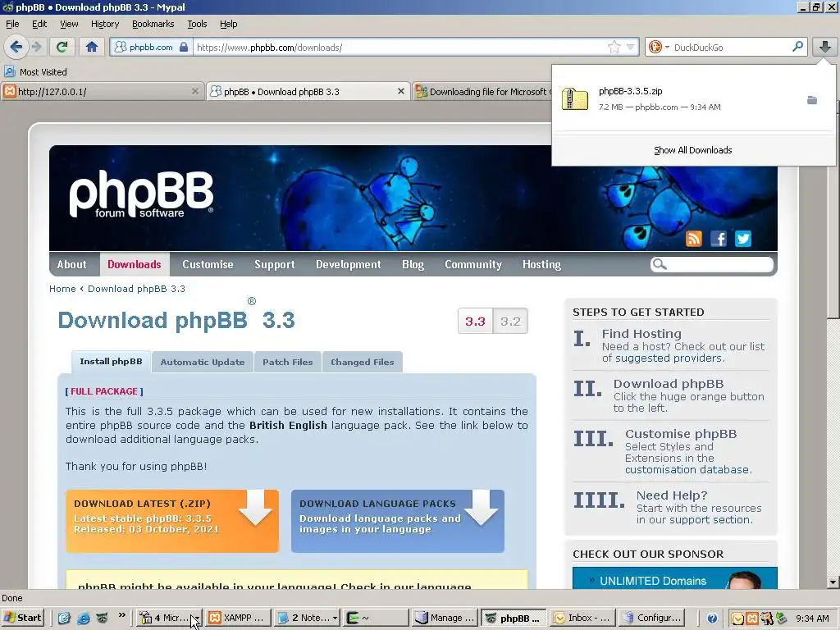Click the page scrollbar down arrow

coord(833,582)
